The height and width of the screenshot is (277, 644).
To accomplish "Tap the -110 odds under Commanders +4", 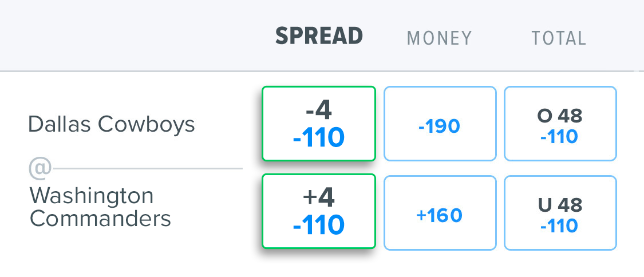I will (318, 225).
